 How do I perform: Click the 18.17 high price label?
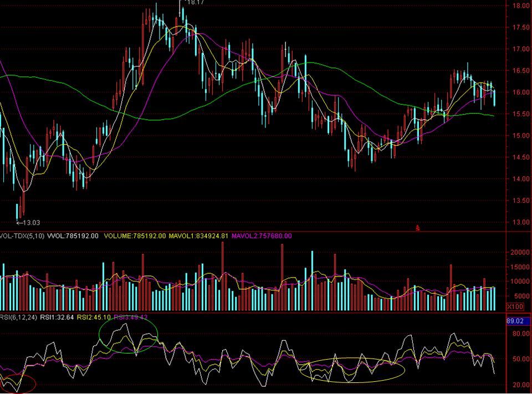pyautogui.click(x=195, y=3)
